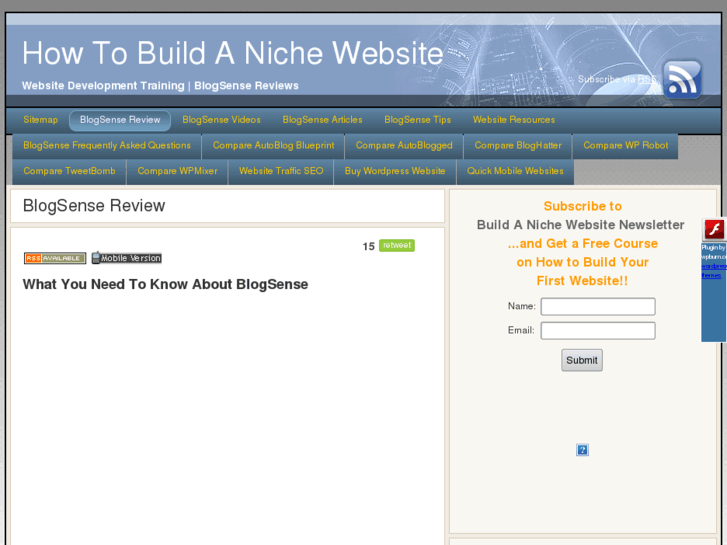Open Compare TweetBomb page
Screen dimensions: 727x545
[x=70, y=171]
